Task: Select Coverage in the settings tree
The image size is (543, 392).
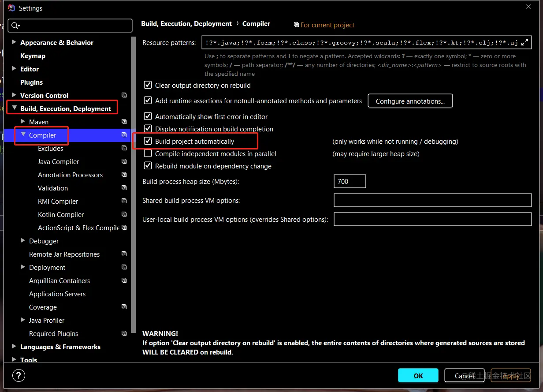Action: coord(43,307)
